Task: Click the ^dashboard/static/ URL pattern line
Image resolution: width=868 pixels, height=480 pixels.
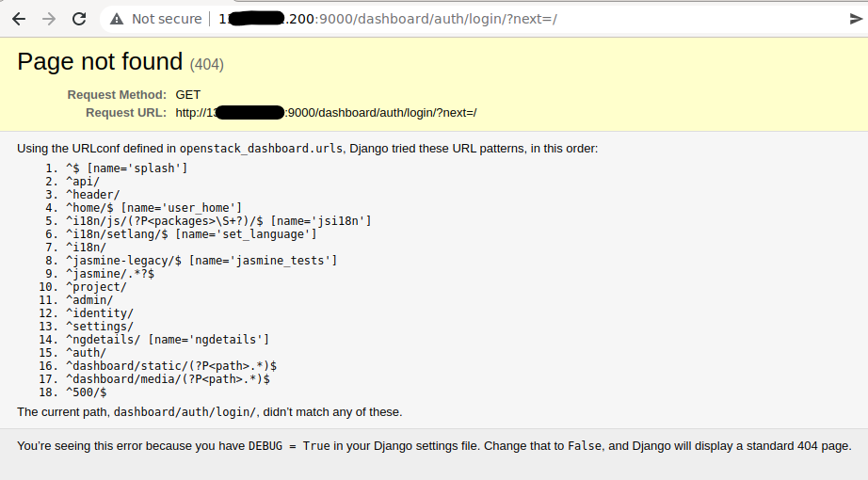Action: click(170, 366)
